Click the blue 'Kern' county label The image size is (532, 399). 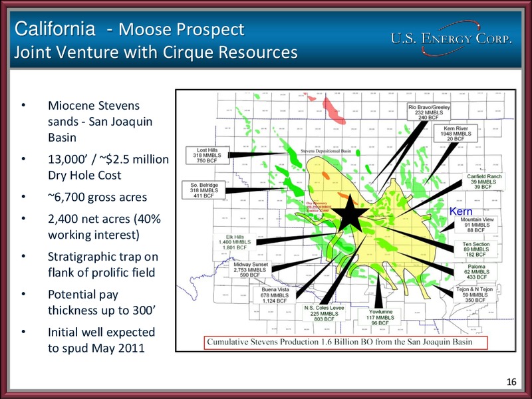(460, 211)
